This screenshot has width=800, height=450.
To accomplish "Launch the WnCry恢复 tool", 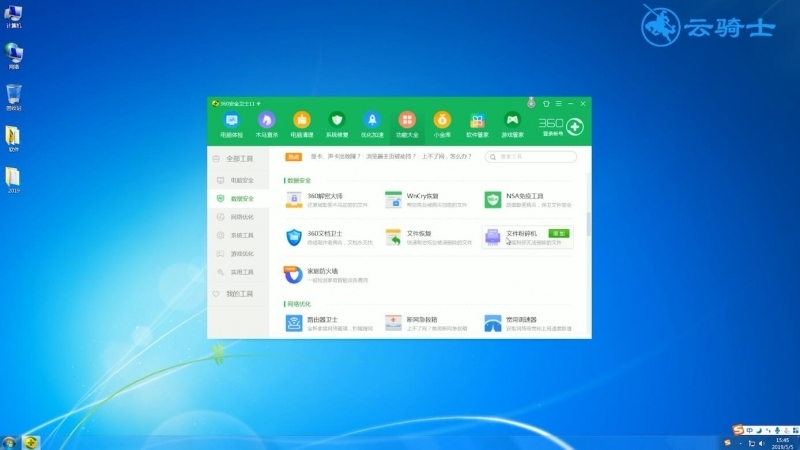I will [426, 199].
